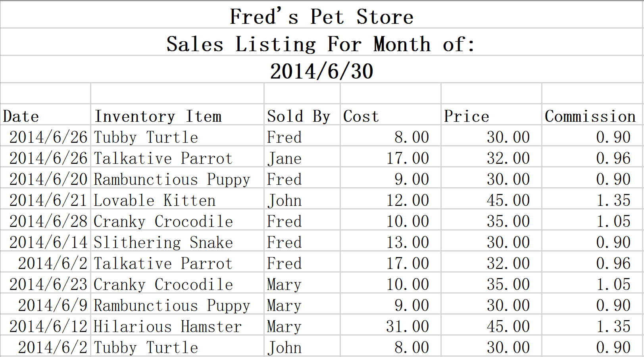The height and width of the screenshot is (357, 644).
Task: Click the Sold By header cell
Action: point(302,115)
